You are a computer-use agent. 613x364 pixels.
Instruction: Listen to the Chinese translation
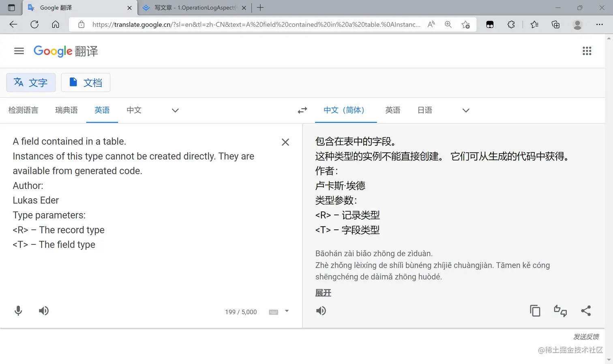click(x=321, y=311)
